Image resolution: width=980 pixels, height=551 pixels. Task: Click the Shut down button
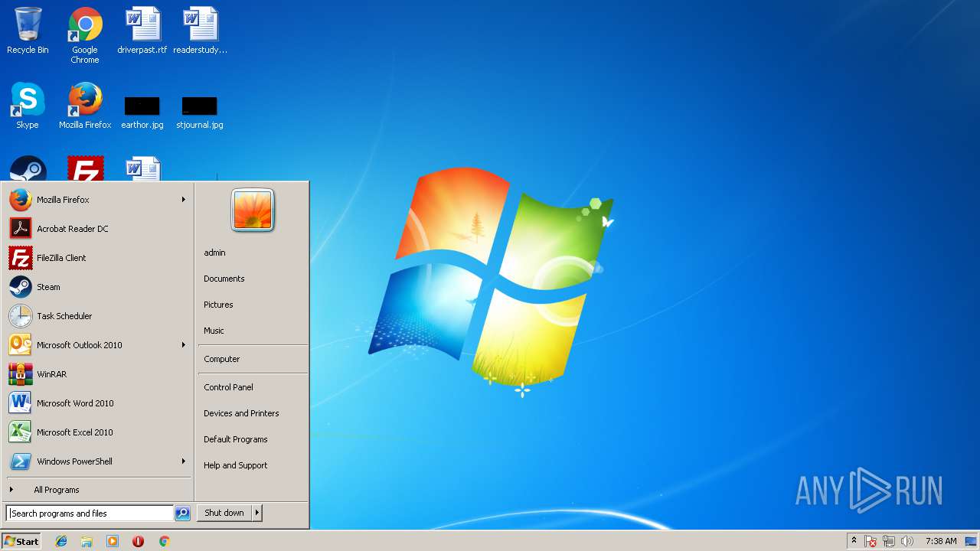point(224,513)
